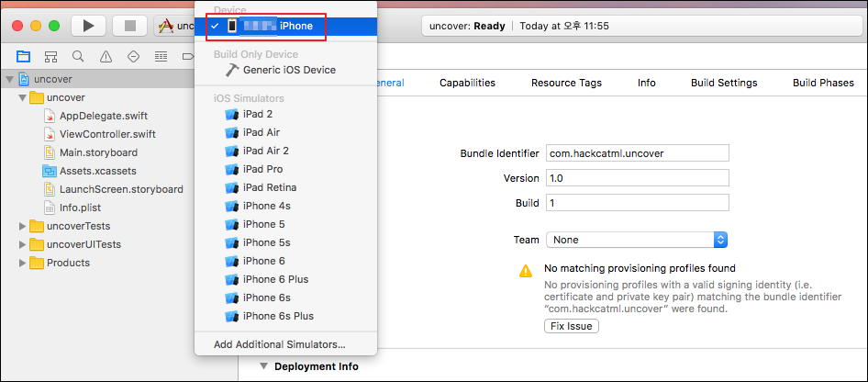Image resolution: width=868 pixels, height=382 pixels.
Task: Select the iPad Pro simulator
Action: click(285, 169)
